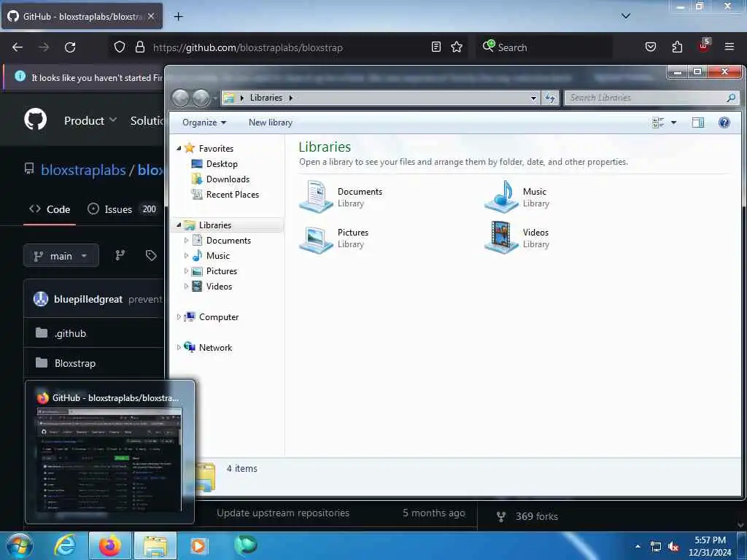Screen dimensions: 747x560
Task: Click Windows Media Player taskbar icon
Action: [x=198, y=545]
